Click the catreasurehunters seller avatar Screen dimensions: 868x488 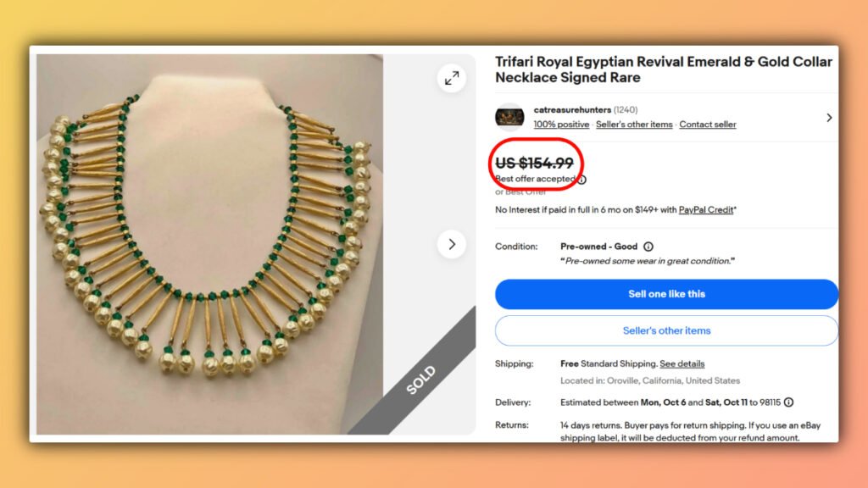click(x=509, y=115)
